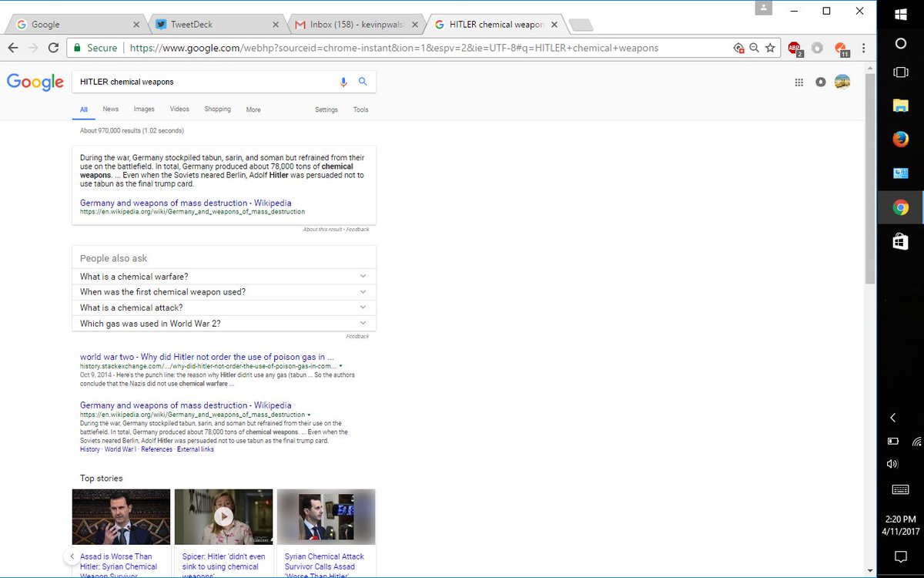Screen dimensions: 924x578
Task: Open the orange extension icon with badge 11
Action: pos(842,49)
